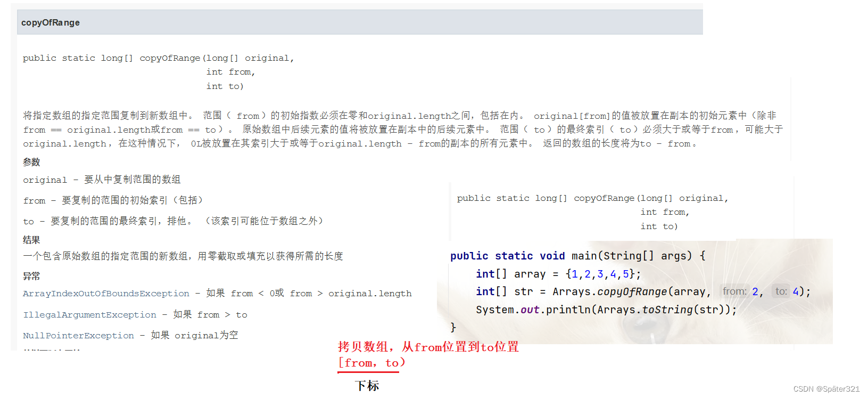The height and width of the screenshot is (398, 868).
Task: Open the IllegalArgumentException link
Action: (89, 315)
